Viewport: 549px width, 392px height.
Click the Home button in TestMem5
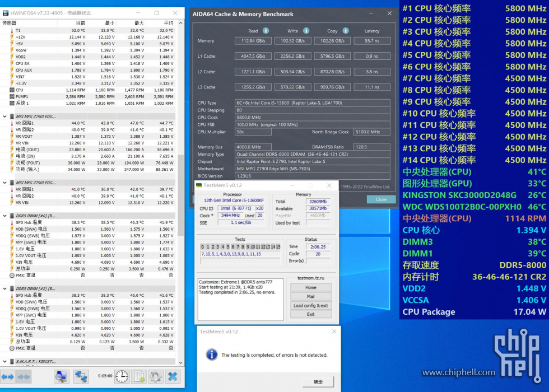click(x=311, y=287)
